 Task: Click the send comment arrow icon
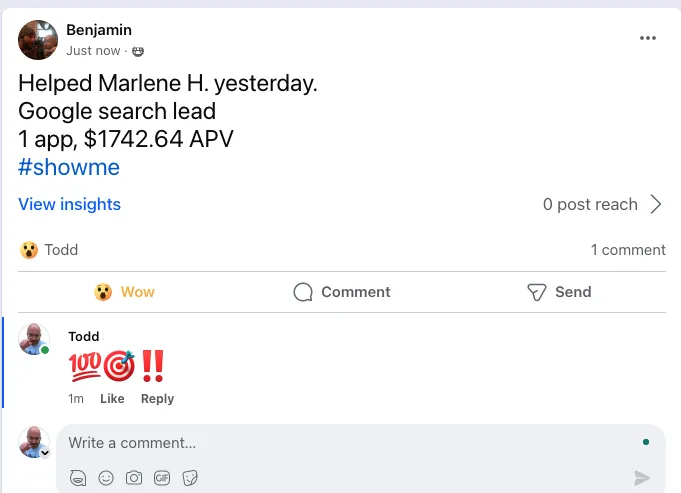642,478
